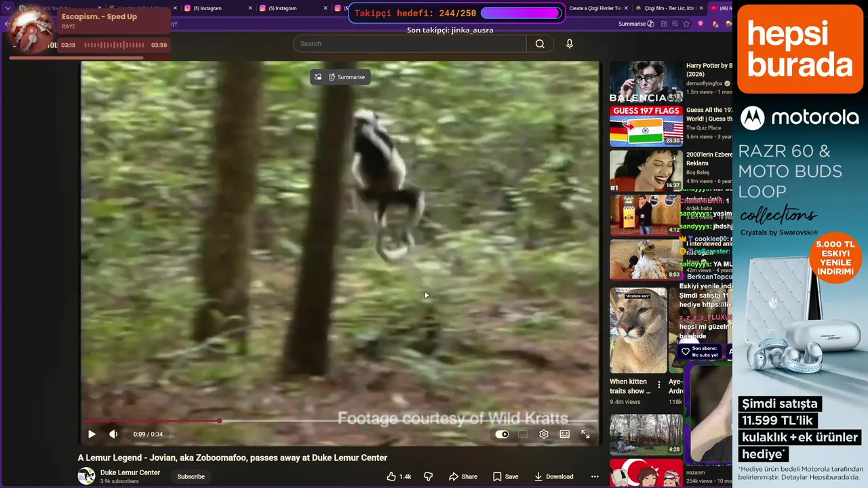
Task: Click the Son abone heart widget
Action: [701, 351]
